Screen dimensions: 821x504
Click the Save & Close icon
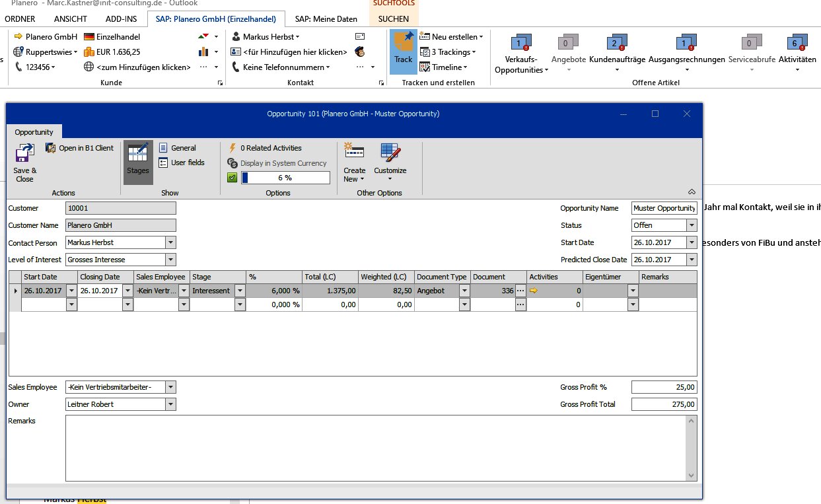[24, 155]
